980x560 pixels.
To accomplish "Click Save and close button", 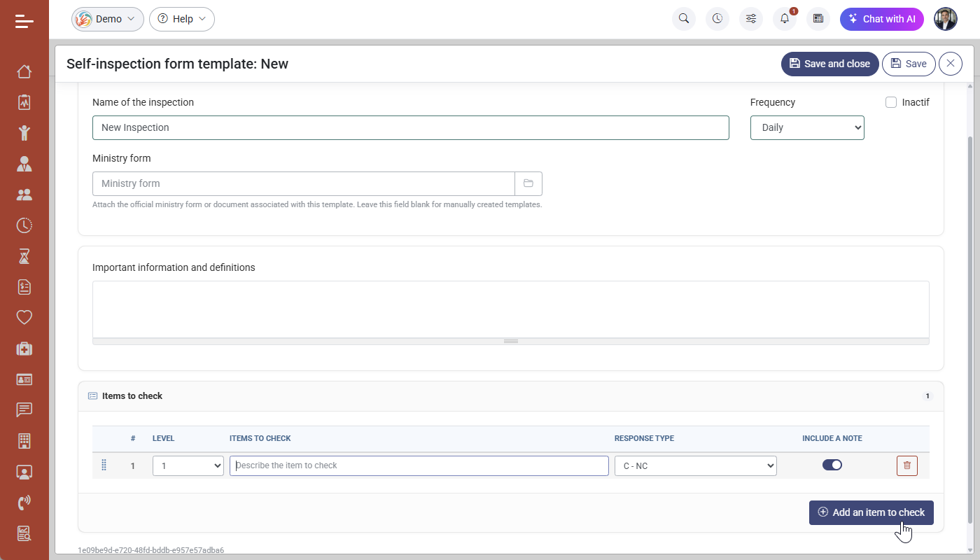I will click(x=830, y=64).
